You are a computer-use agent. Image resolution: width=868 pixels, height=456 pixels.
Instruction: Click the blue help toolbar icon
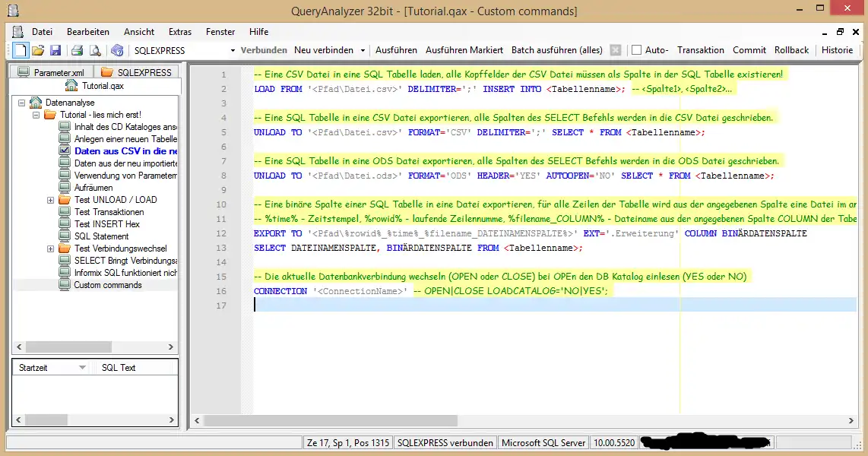[117, 50]
